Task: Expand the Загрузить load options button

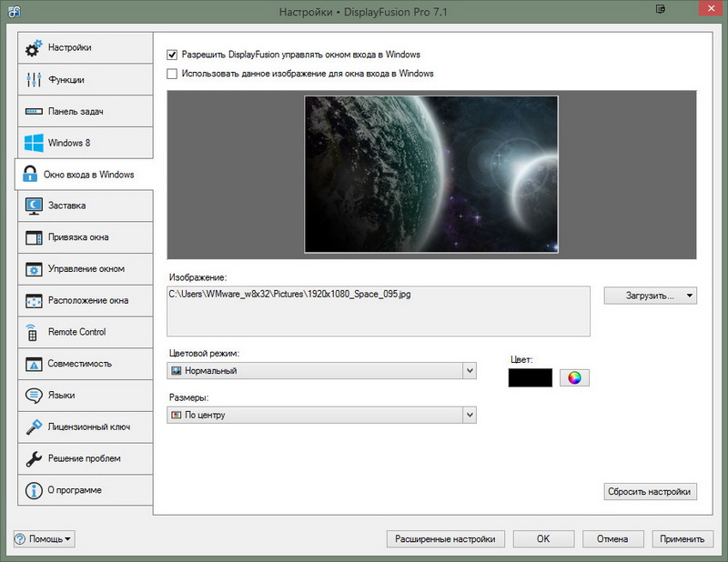Action: pos(650,296)
